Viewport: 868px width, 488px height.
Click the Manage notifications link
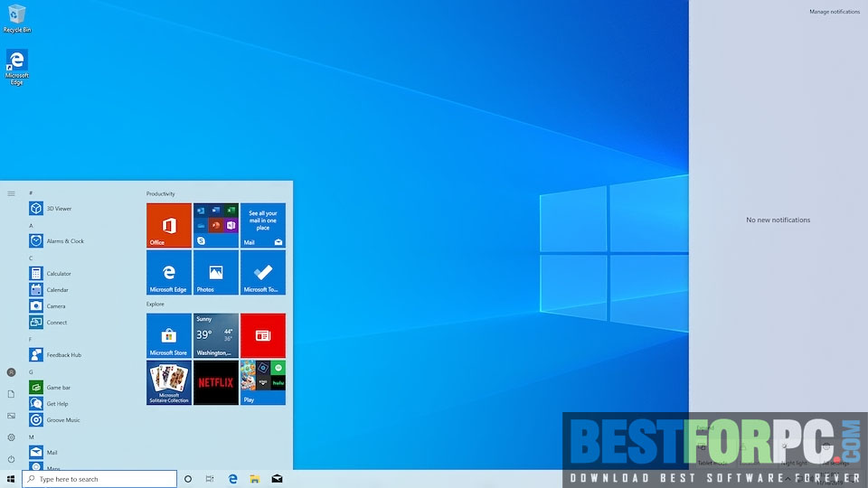(x=835, y=12)
